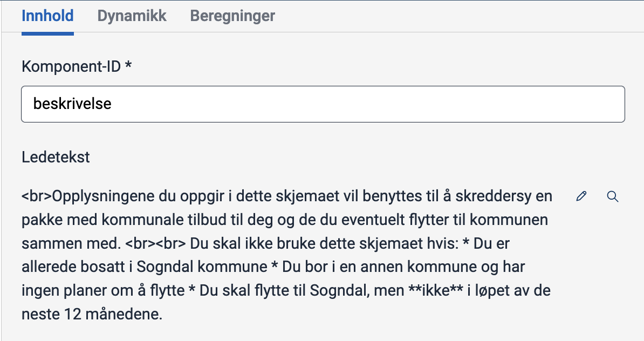The image size is (644, 341).
Task: Click the magnifying glass icon beside Ledetekst
Action: pyautogui.click(x=612, y=196)
